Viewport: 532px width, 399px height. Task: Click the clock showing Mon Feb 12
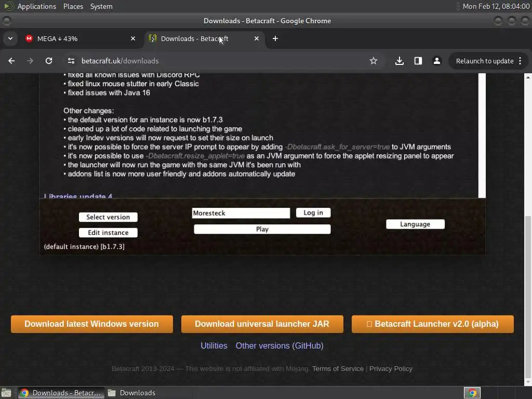[x=496, y=6]
